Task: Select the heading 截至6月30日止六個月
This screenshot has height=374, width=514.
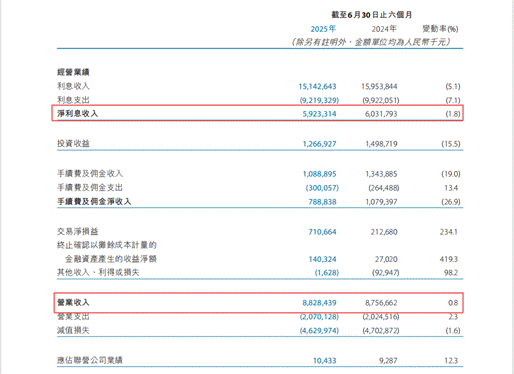Action: click(x=372, y=15)
